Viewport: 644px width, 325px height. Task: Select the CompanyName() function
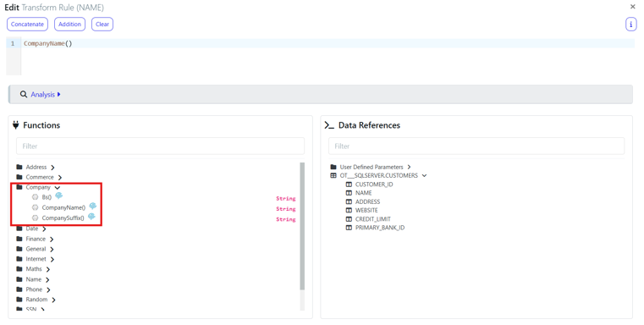click(x=63, y=207)
